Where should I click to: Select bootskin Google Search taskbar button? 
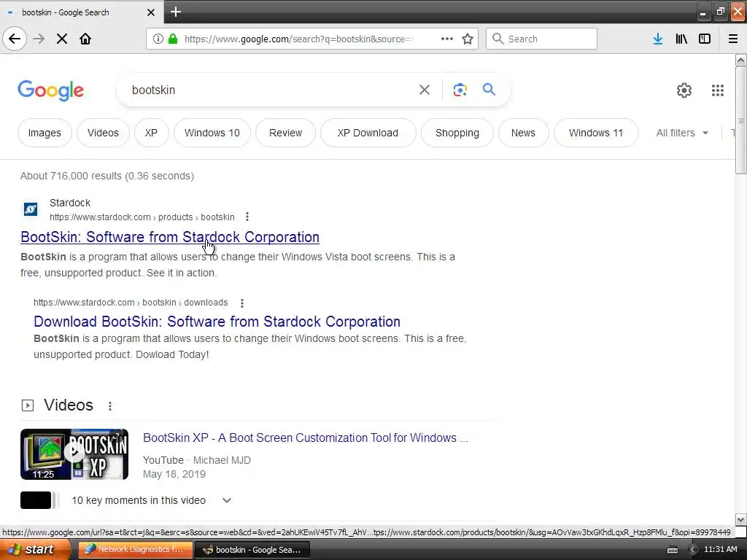252,550
